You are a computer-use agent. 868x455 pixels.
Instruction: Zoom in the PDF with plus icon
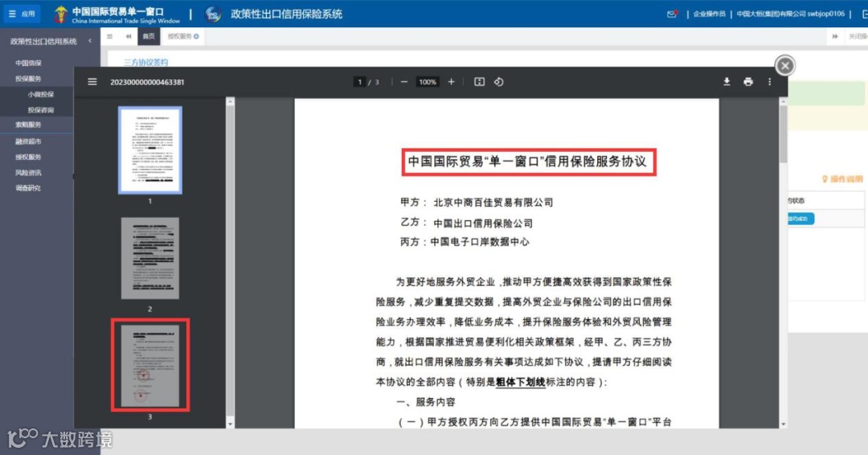[451, 82]
